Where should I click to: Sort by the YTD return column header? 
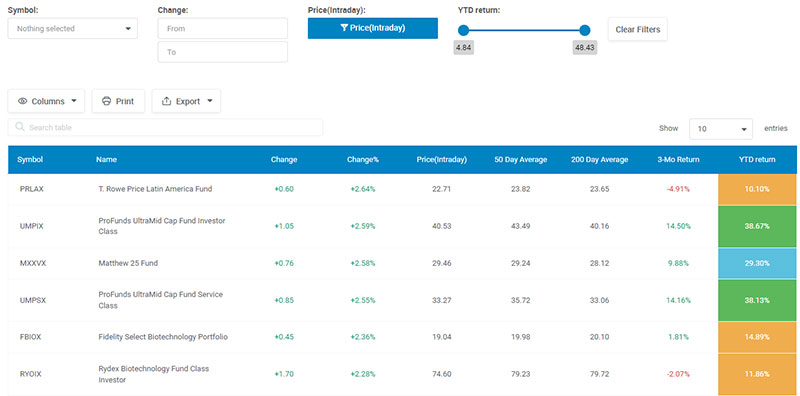tap(757, 160)
